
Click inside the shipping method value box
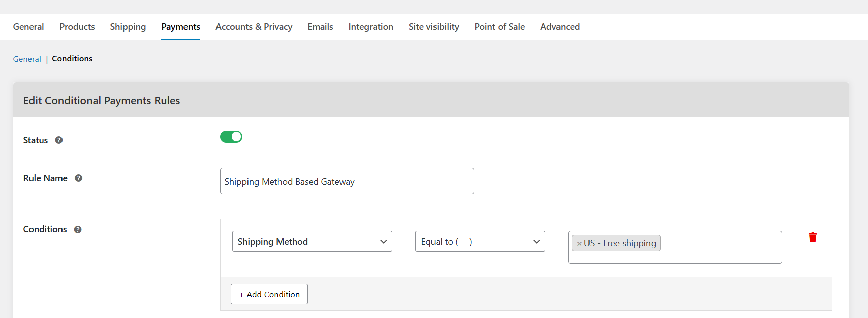click(x=675, y=247)
